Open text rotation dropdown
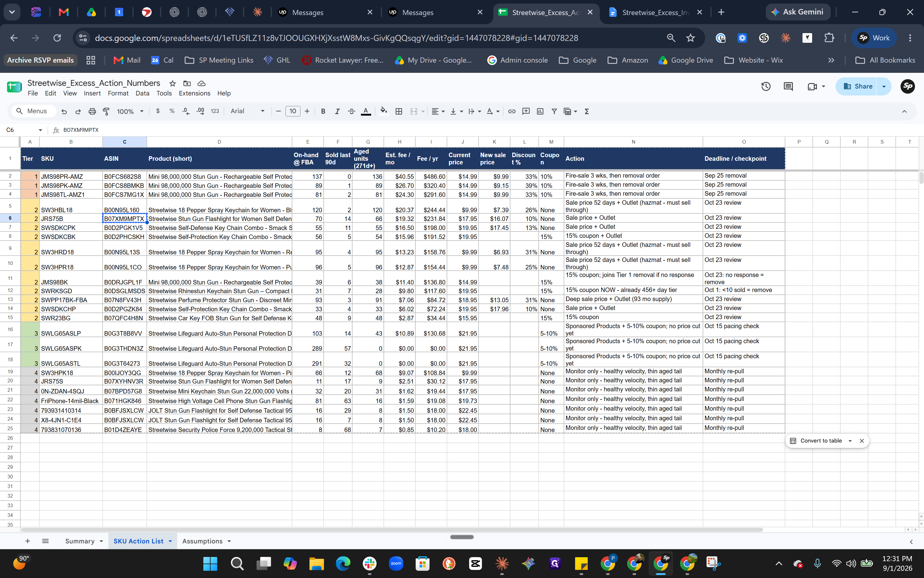924x578 pixels. [x=493, y=111]
